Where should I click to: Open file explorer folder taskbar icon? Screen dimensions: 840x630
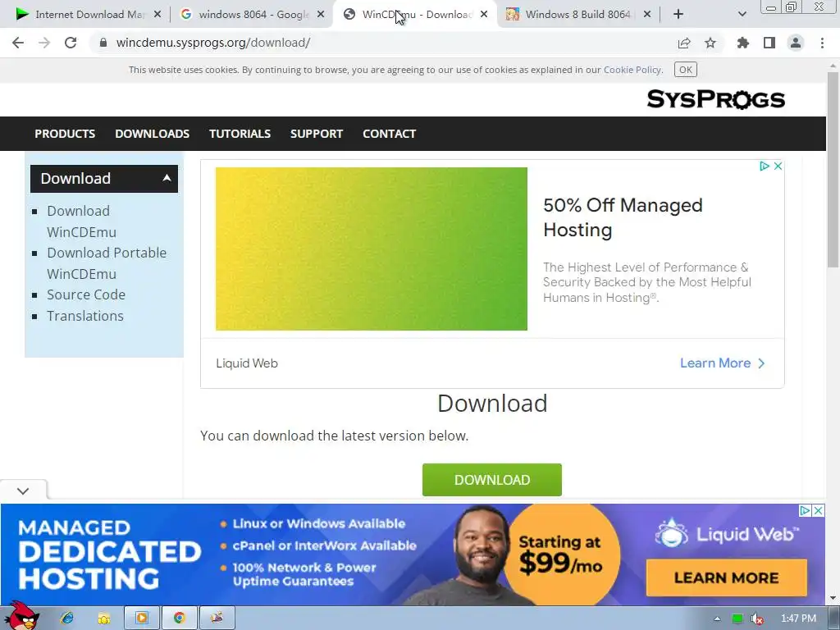point(104,619)
